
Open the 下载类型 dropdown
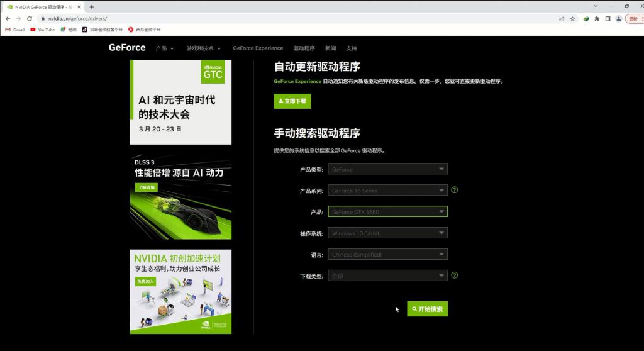(x=387, y=276)
